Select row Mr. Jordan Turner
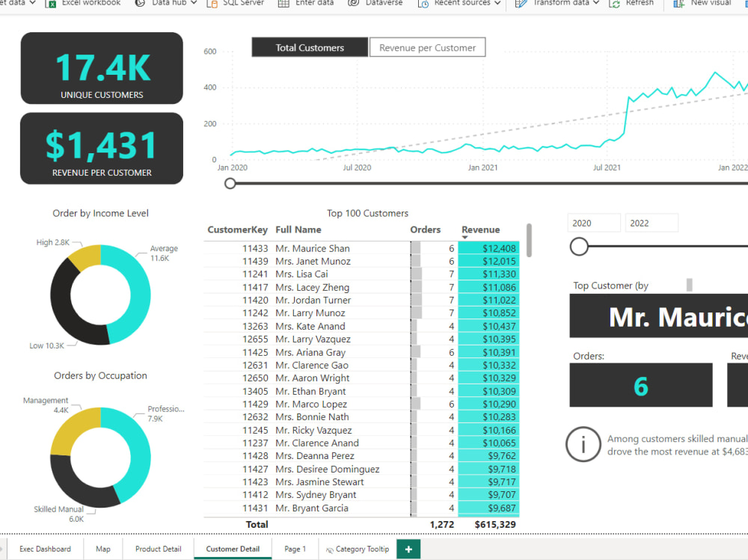 tap(361, 301)
